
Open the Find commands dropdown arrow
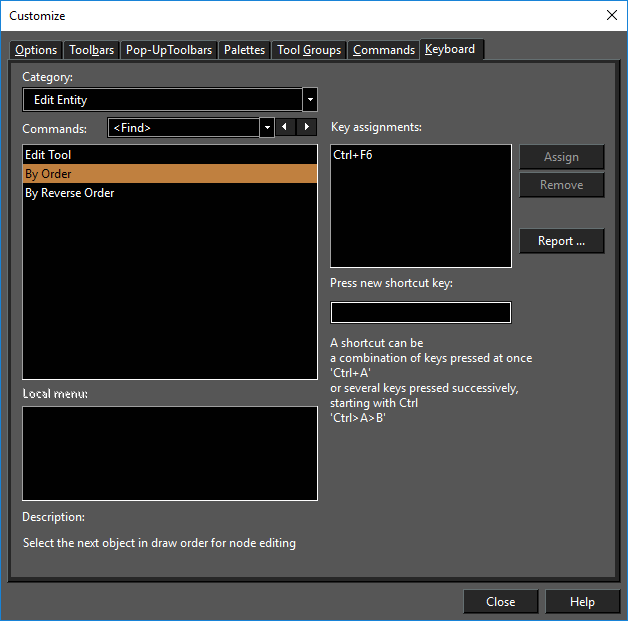(267, 127)
